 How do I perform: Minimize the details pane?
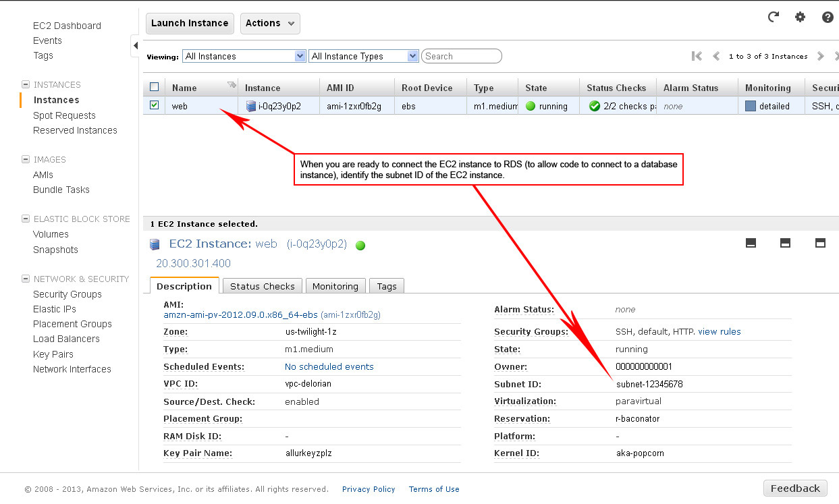tap(751, 243)
